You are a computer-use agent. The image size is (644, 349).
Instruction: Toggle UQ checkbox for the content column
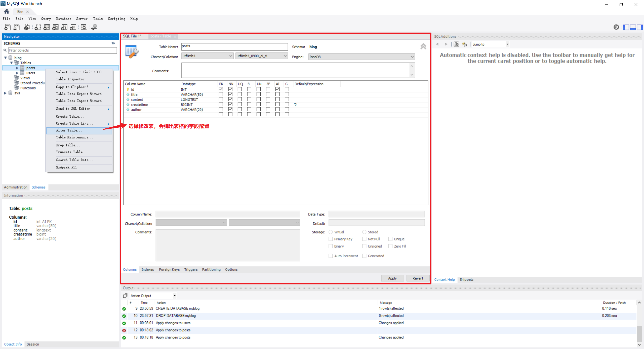[x=240, y=99]
